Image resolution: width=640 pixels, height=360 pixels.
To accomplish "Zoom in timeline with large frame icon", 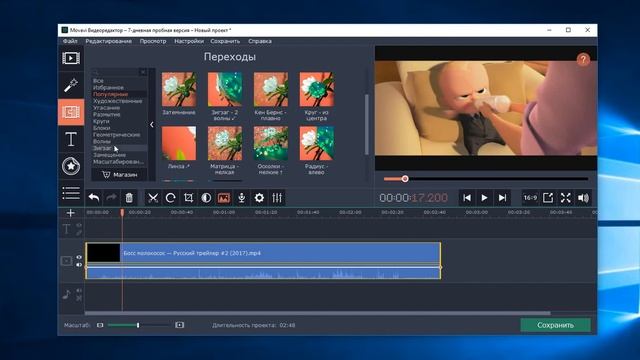I will [x=180, y=325].
